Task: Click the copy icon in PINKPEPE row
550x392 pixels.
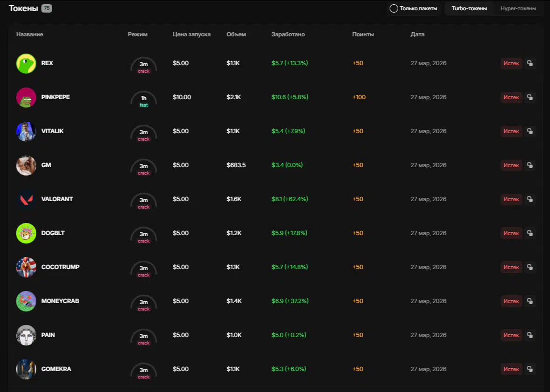Action: click(530, 97)
